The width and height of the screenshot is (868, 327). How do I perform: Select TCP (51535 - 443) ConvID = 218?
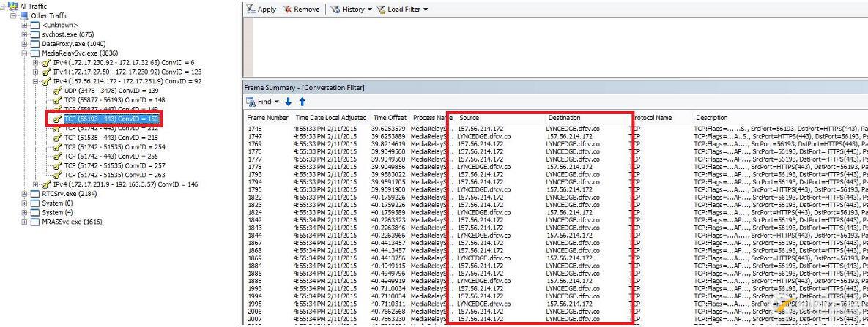pos(111,138)
